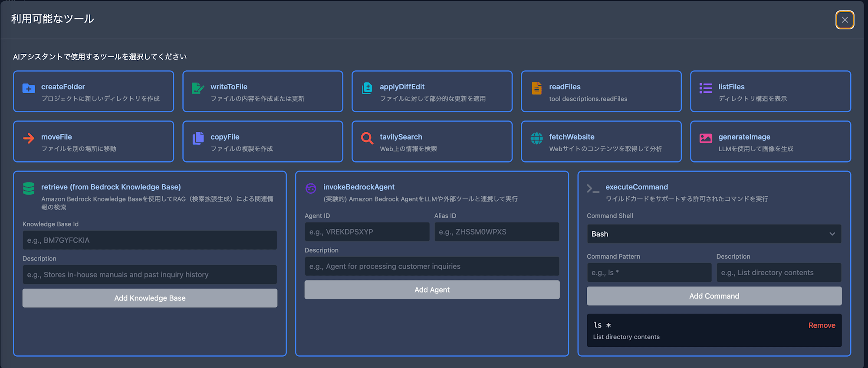Open the Command Shell Bash dropdown
Viewport: 868px width, 368px height.
(x=714, y=234)
